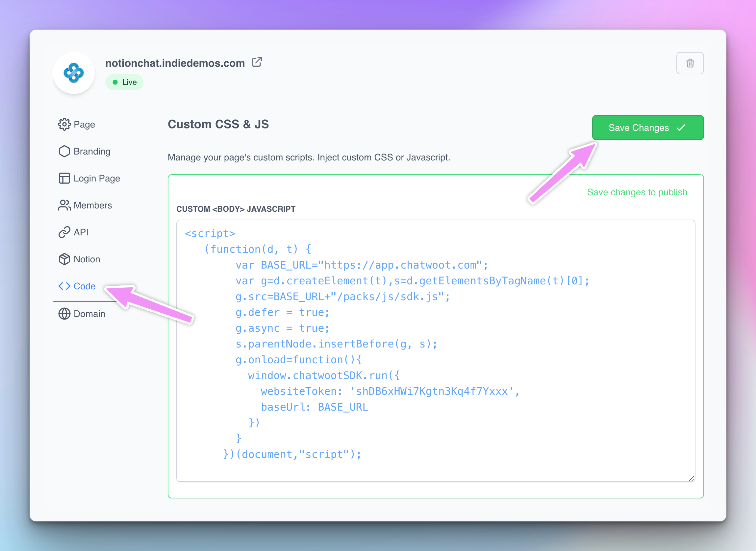Click the Notion cube icon
The width and height of the screenshot is (756, 551).
[64, 259]
